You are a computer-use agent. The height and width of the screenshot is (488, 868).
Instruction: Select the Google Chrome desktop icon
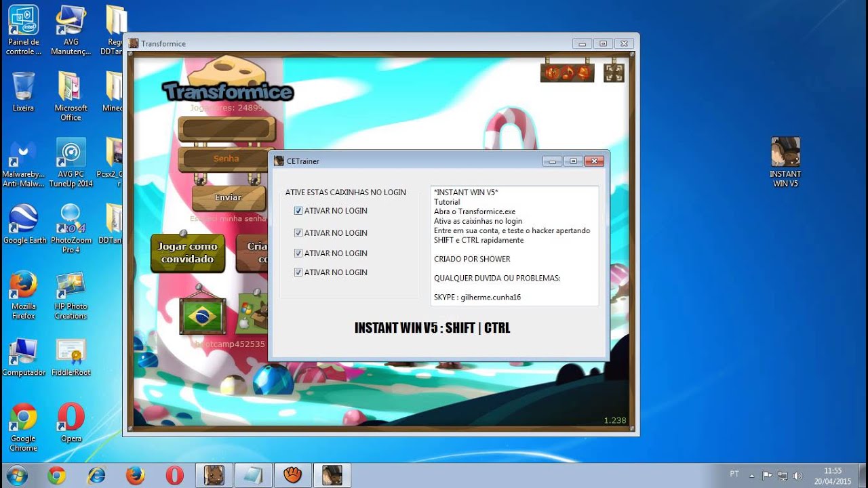24,427
